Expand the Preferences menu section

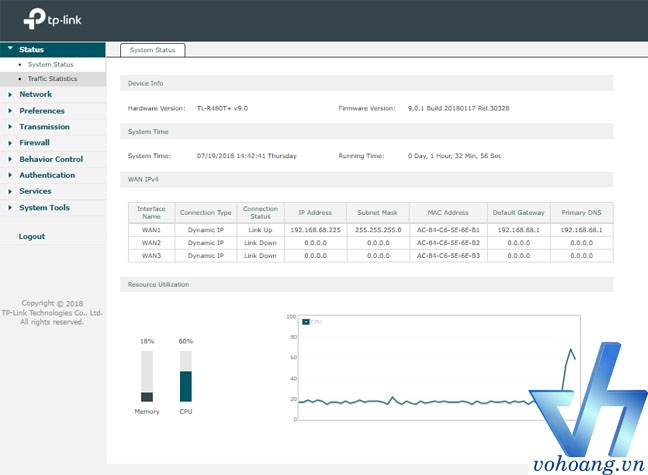click(41, 111)
